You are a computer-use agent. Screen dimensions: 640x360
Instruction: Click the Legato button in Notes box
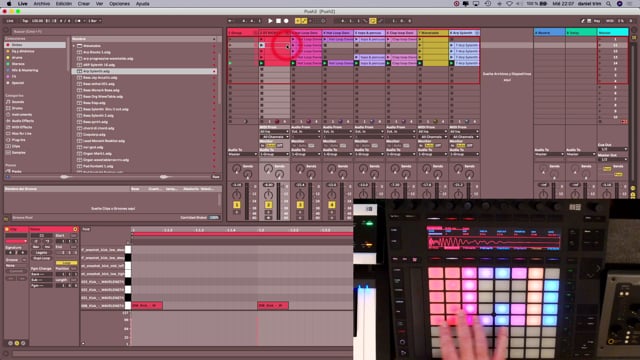[x=41, y=253]
